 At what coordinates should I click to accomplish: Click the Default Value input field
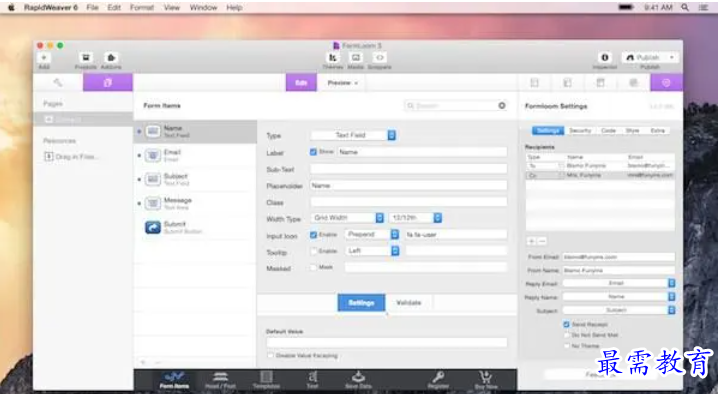pyautogui.click(x=387, y=343)
